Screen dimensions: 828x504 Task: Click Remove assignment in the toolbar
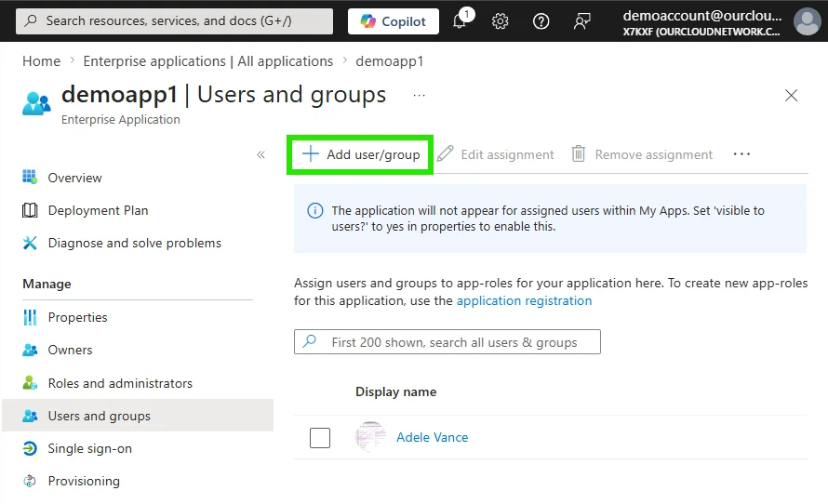click(x=642, y=154)
